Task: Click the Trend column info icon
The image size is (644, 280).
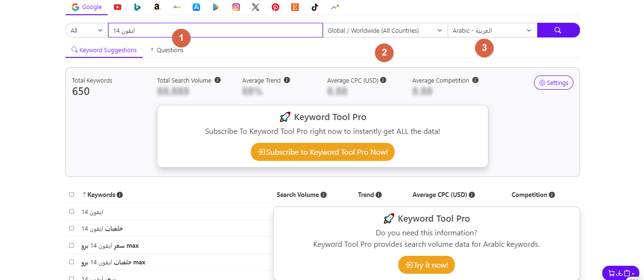Action: pos(378,195)
